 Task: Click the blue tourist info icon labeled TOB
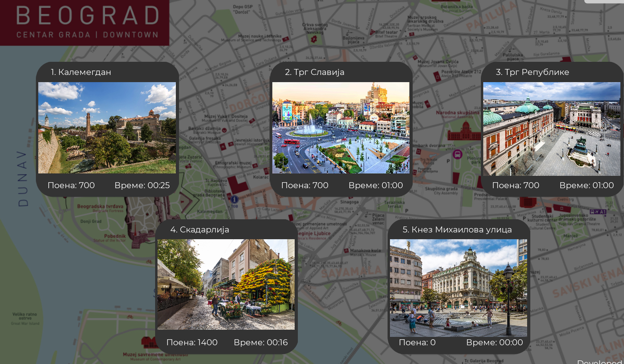(234, 199)
